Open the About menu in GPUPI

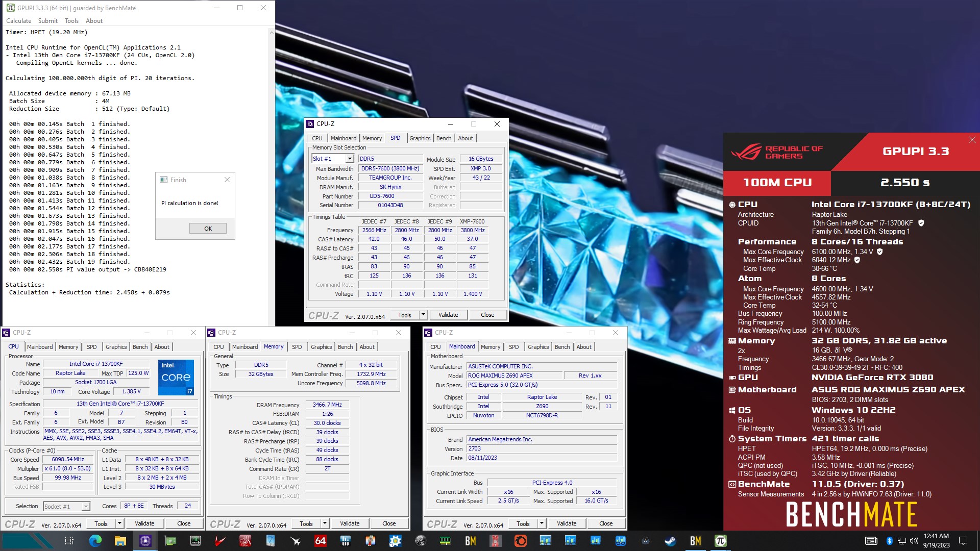[94, 21]
